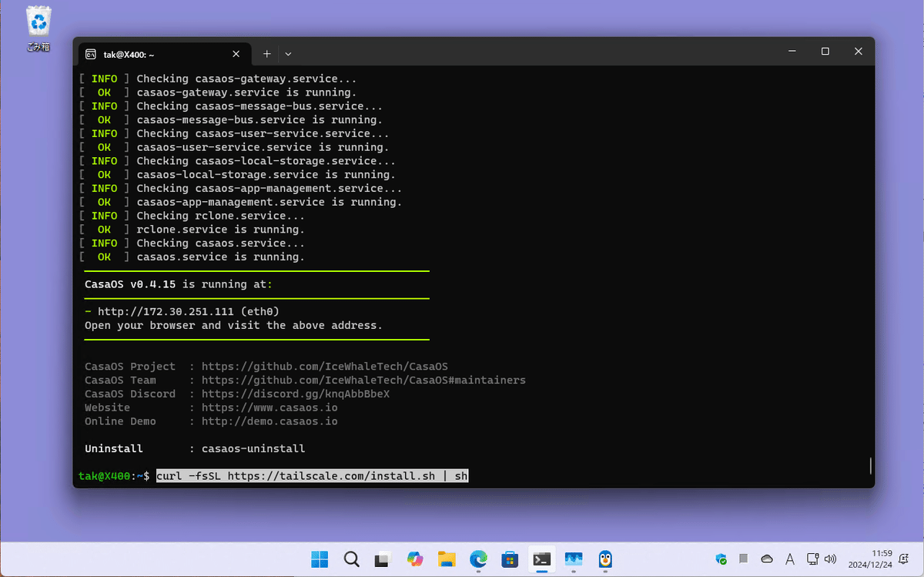This screenshot has width=924, height=577.
Task: Click 'rclone.service is running.' line
Action: 221,230
